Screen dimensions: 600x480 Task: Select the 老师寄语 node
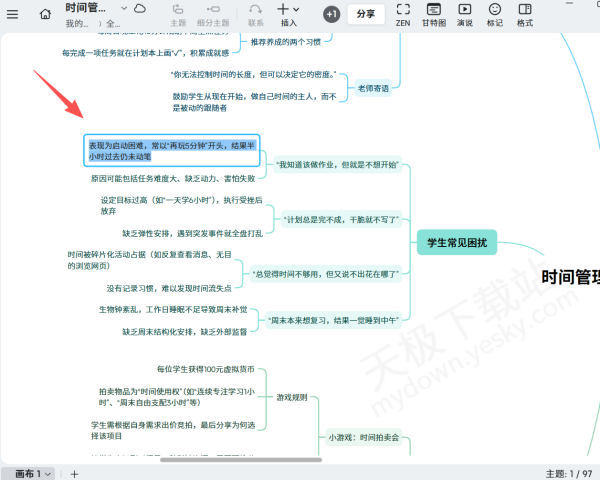click(374, 89)
